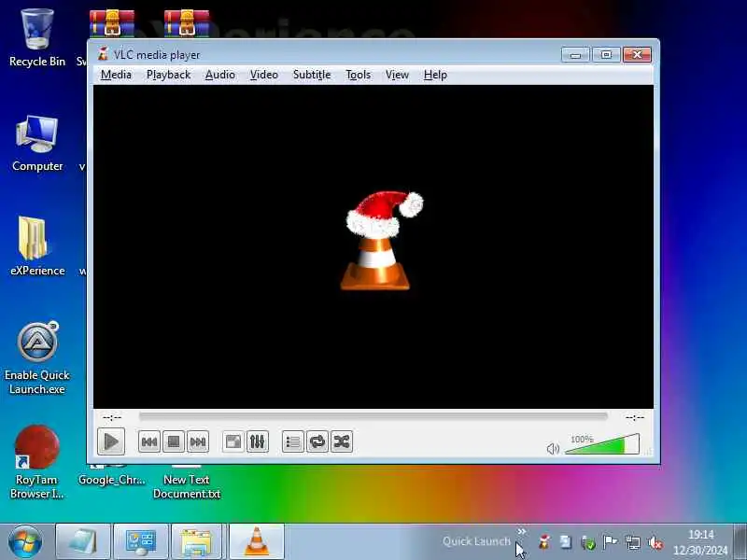Maximize the VLC media player window

tap(606, 55)
